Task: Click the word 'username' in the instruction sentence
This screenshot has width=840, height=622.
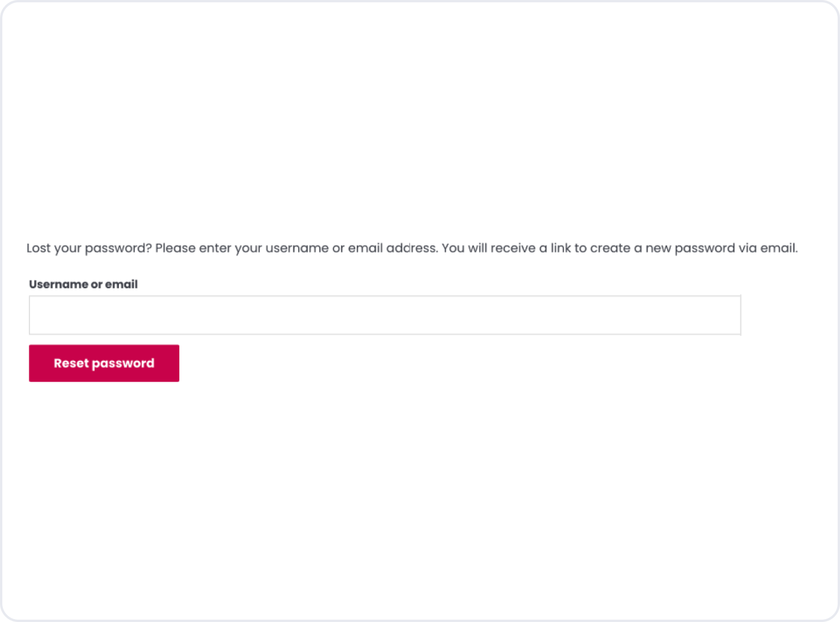Action: [x=297, y=248]
